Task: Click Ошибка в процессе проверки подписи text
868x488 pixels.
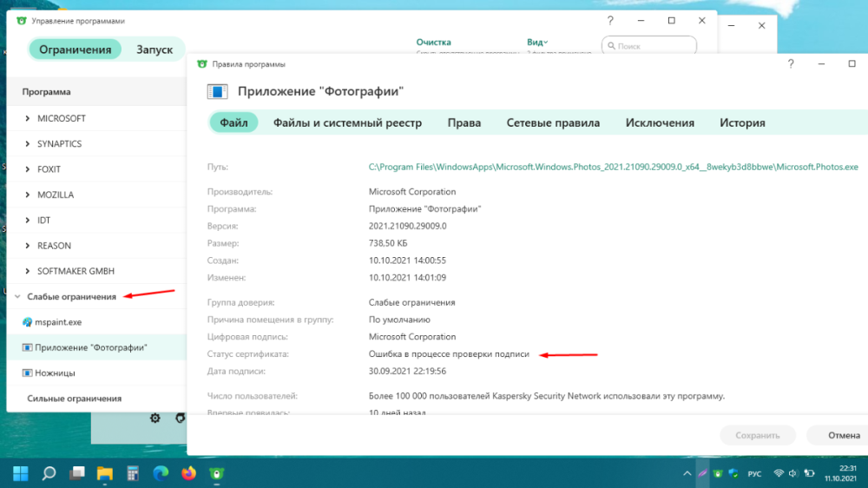Action: coord(449,354)
